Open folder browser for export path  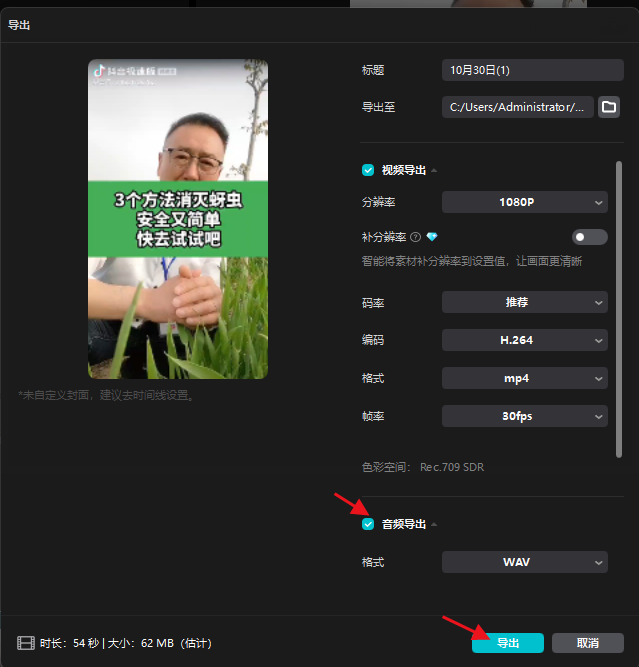[x=608, y=107]
